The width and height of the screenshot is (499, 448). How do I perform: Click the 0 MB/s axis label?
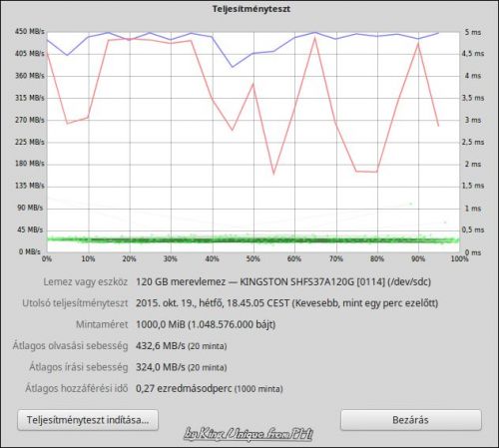30,252
